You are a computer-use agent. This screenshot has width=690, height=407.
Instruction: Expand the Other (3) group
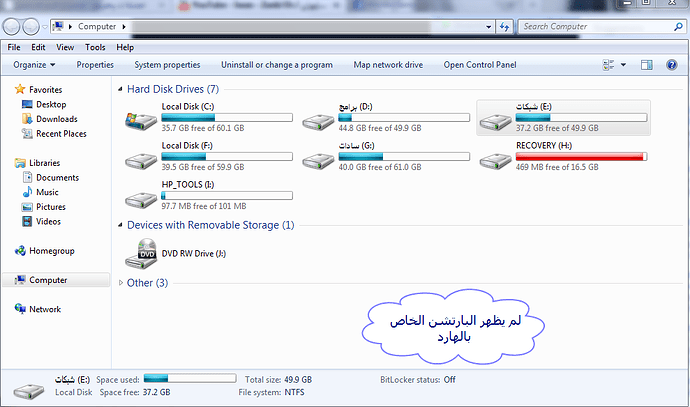click(121, 283)
